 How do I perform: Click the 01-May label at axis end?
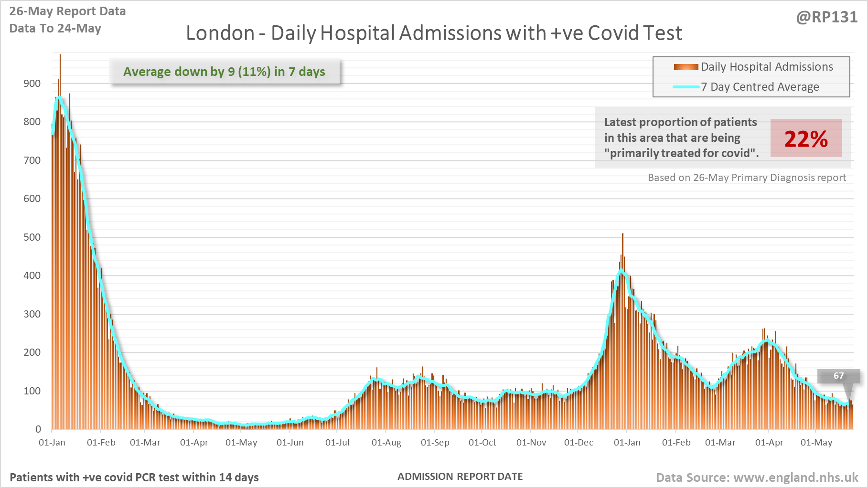coord(816,443)
